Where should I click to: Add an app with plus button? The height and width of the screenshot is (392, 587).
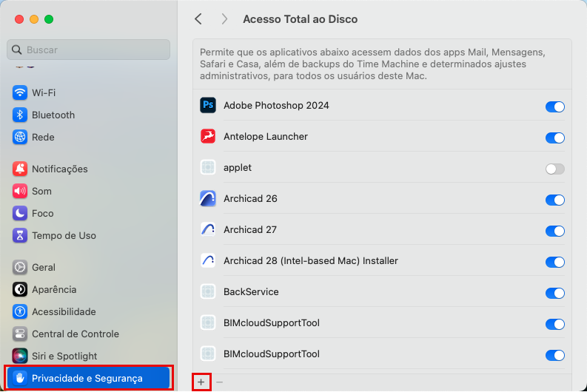(201, 382)
